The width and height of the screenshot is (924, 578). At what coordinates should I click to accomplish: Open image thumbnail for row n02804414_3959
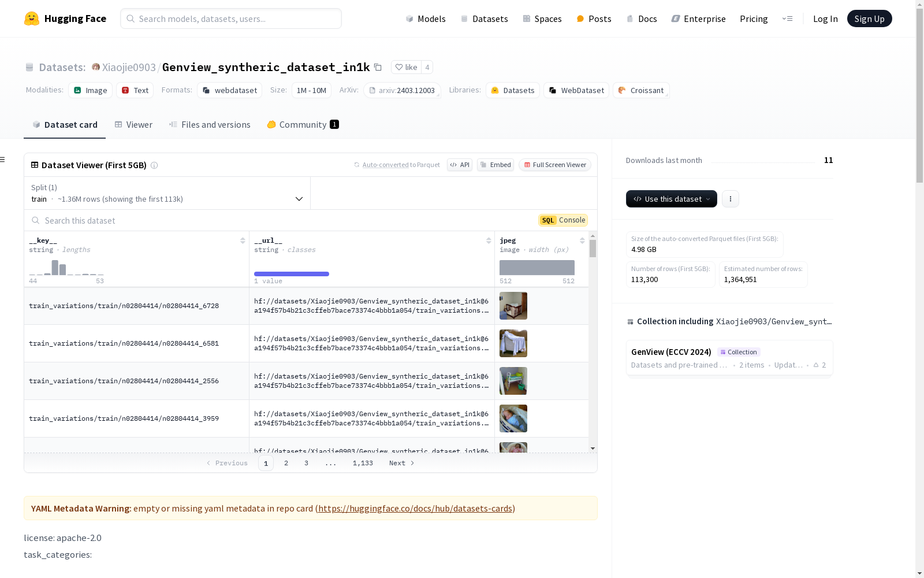[x=513, y=418]
